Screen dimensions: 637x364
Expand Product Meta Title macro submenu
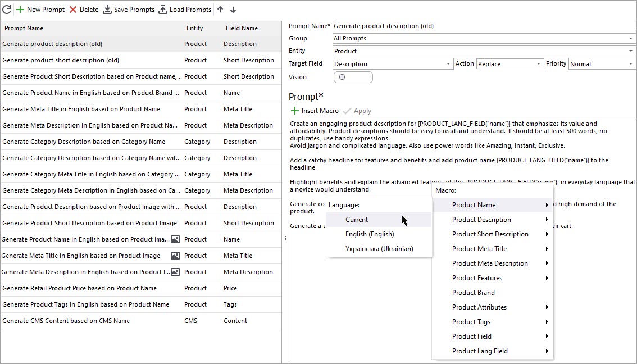click(493, 249)
